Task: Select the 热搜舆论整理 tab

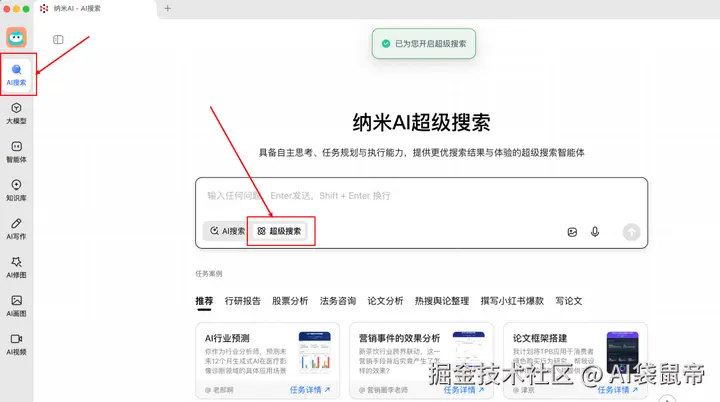Action: pyautogui.click(x=442, y=301)
